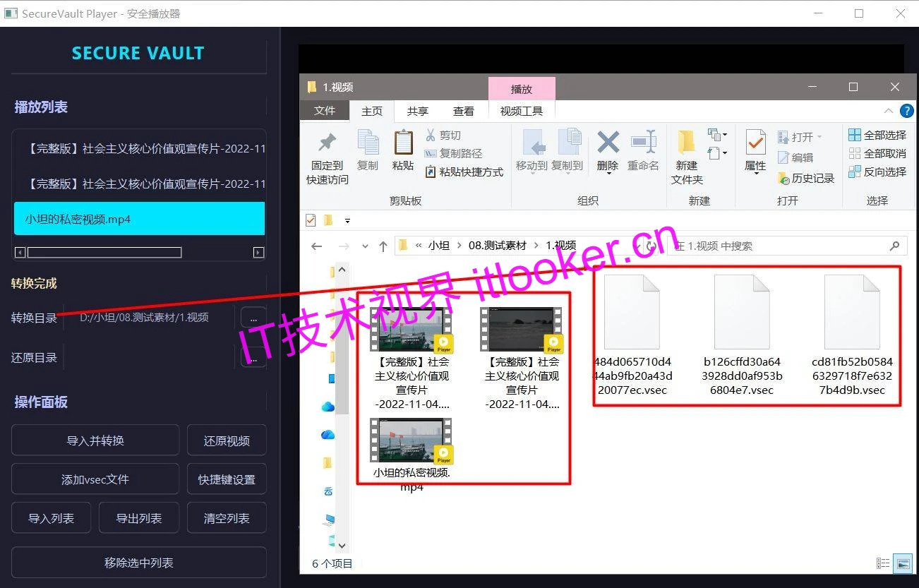Image resolution: width=919 pixels, height=588 pixels.
Task: Check the item checkbox near the address bar
Action: pos(310,220)
